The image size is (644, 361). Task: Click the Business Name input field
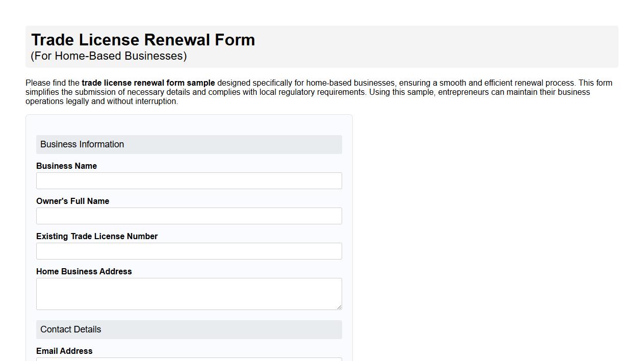click(x=189, y=181)
